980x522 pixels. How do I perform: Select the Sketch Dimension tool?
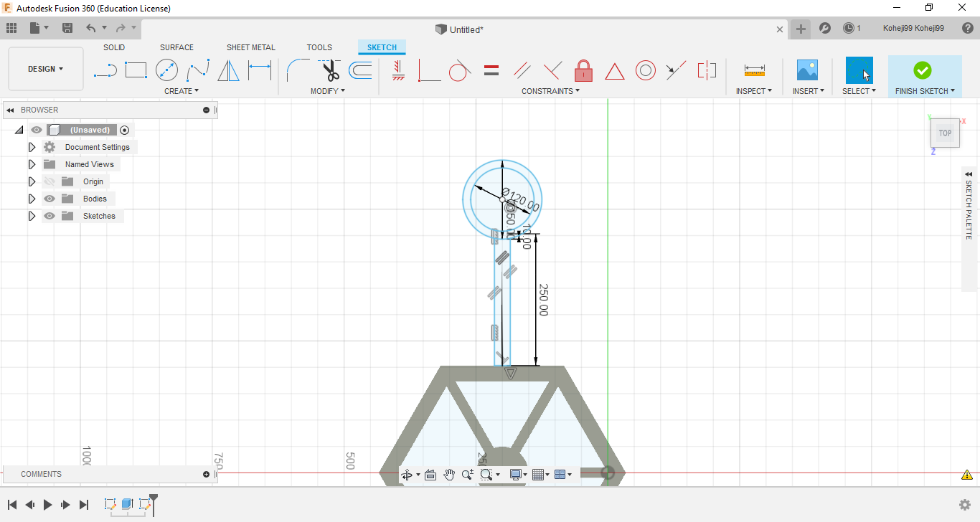click(260, 70)
